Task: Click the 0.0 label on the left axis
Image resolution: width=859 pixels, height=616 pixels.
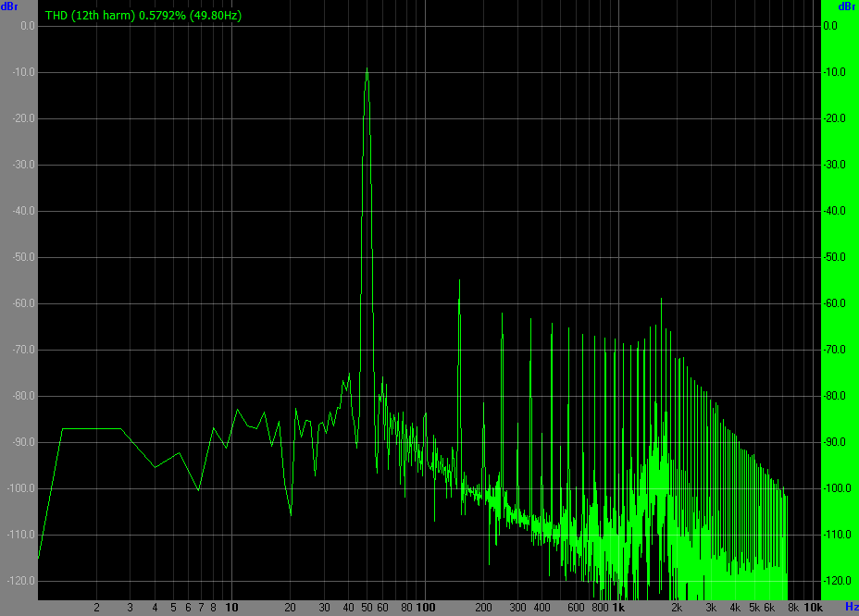Action: (28, 26)
